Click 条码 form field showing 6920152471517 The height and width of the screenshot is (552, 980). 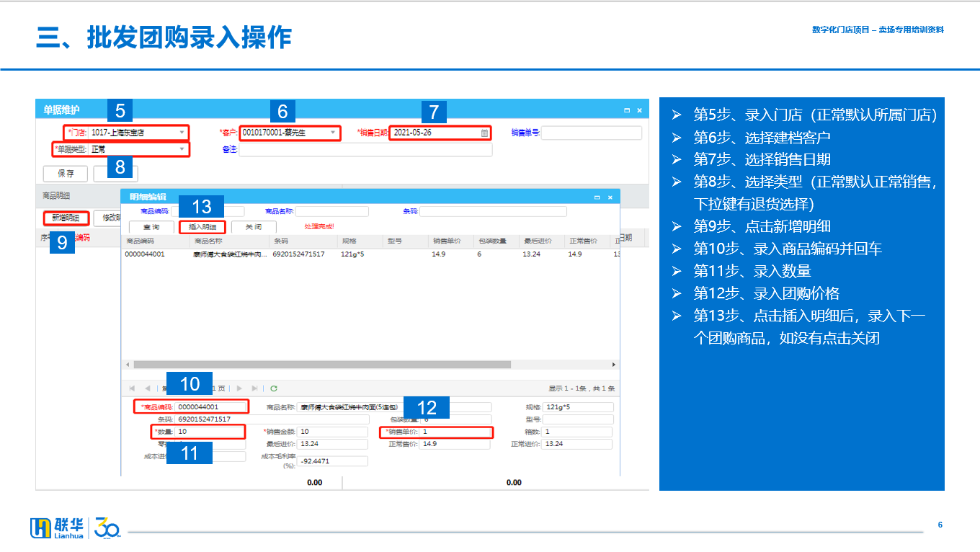pyautogui.click(x=272, y=419)
